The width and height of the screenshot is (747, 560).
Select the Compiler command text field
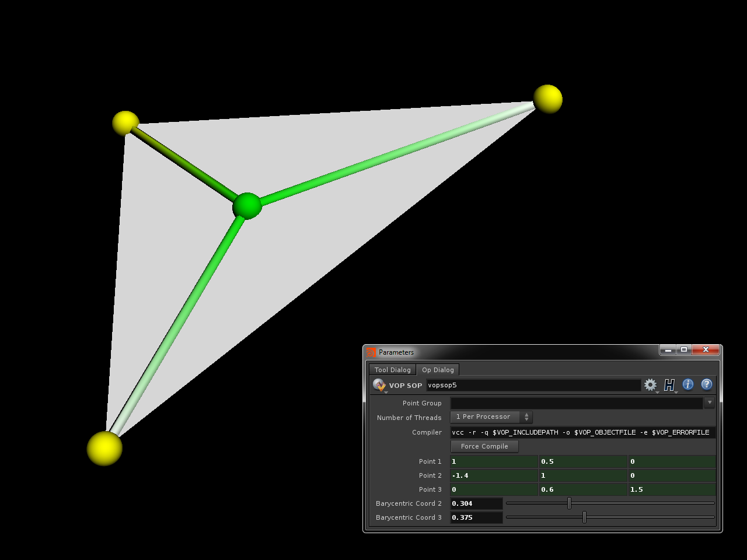coord(581,432)
